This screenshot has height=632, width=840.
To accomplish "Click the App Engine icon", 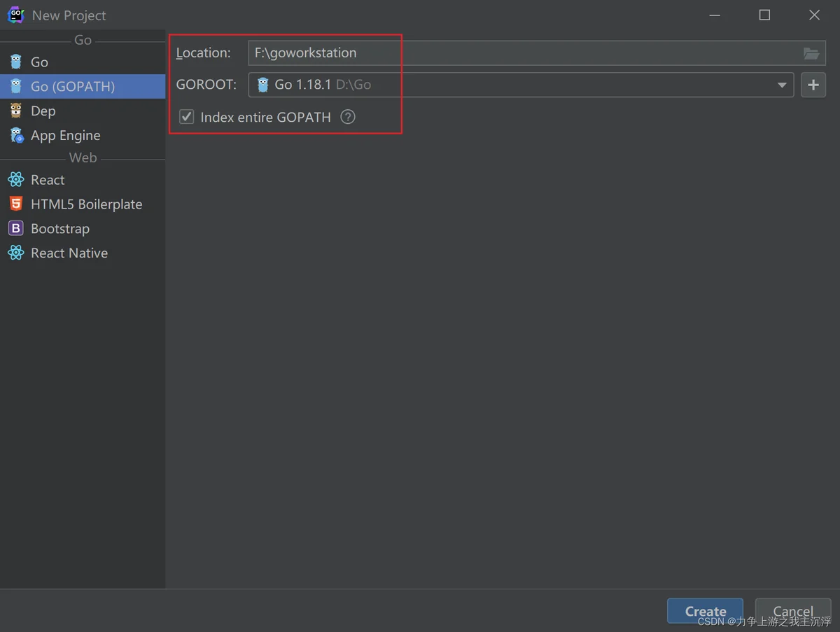I will (16, 135).
